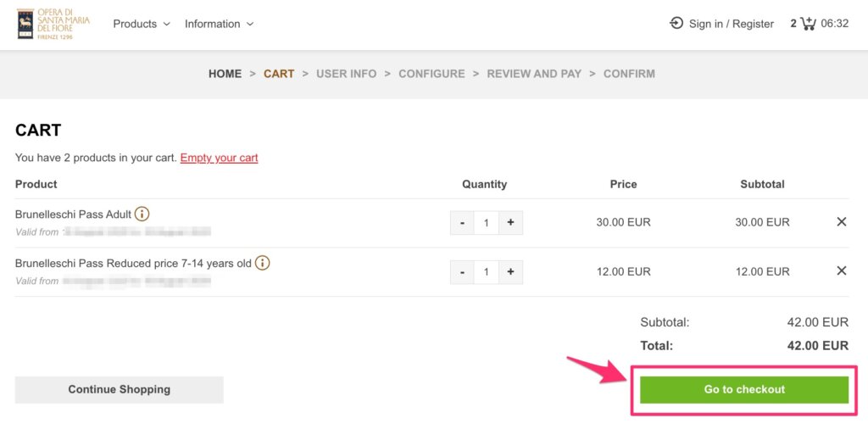Image resolution: width=868 pixels, height=429 pixels.
Task: Select CART step in the breadcrumb
Action: pyautogui.click(x=279, y=74)
